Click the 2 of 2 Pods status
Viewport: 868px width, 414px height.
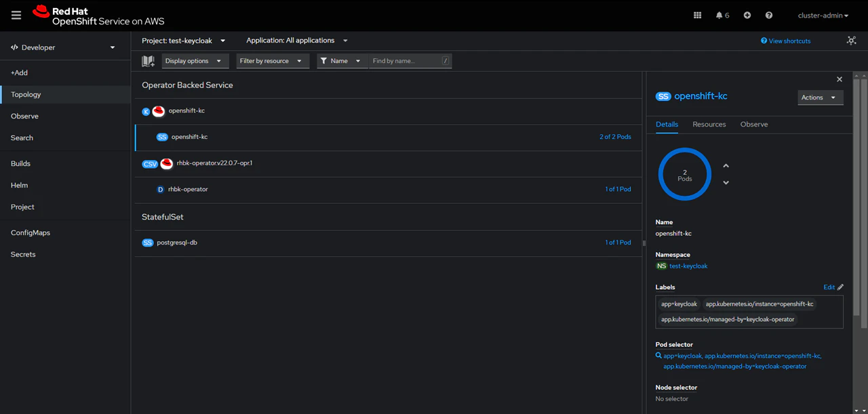pos(615,137)
